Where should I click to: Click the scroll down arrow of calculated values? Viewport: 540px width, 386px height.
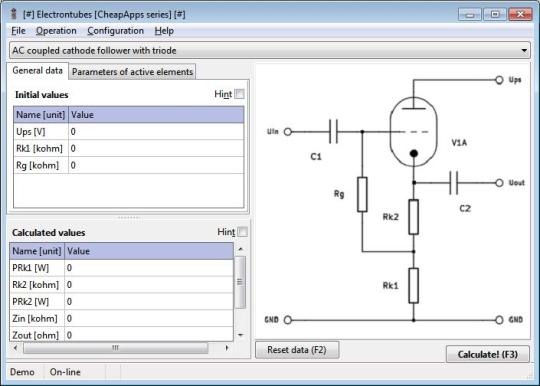pos(241,335)
